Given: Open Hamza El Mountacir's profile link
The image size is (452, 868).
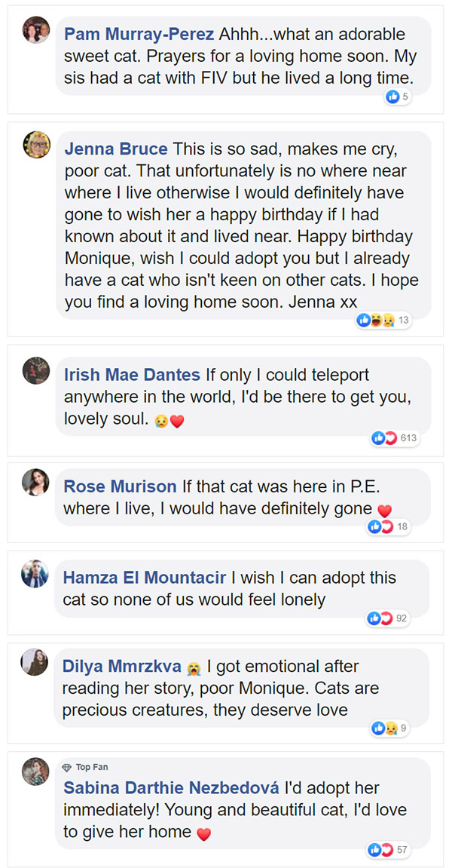Looking at the screenshot, I should tap(145, 578).
